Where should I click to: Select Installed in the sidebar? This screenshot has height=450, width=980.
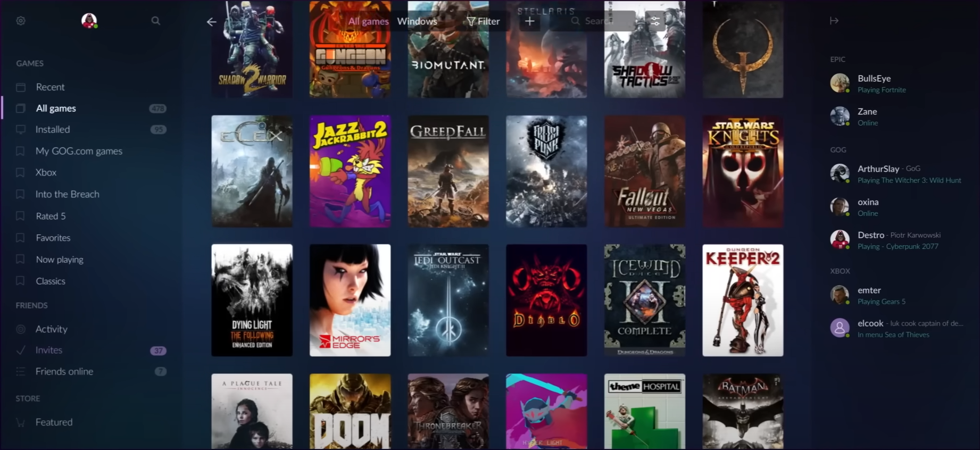click(53, 129)
